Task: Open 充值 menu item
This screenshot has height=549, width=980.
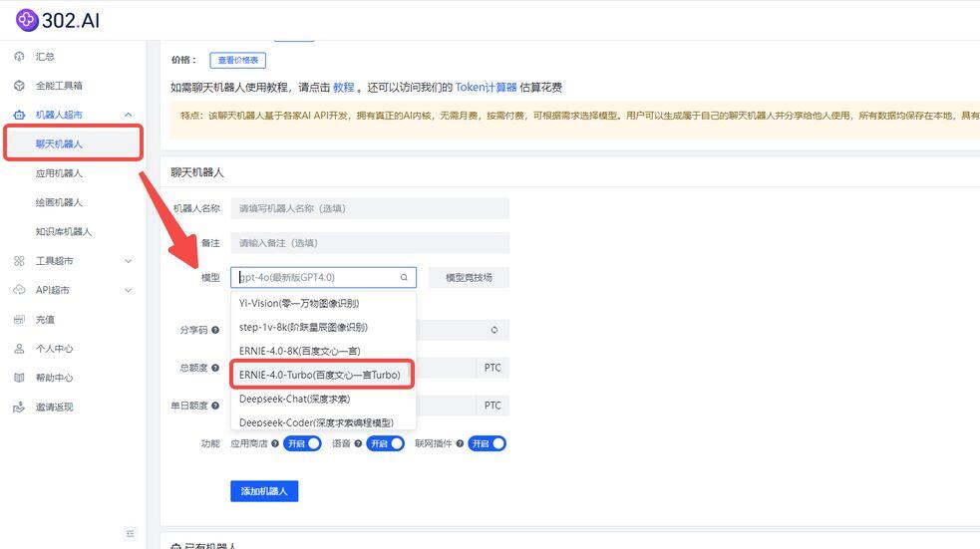Action: 45,319
